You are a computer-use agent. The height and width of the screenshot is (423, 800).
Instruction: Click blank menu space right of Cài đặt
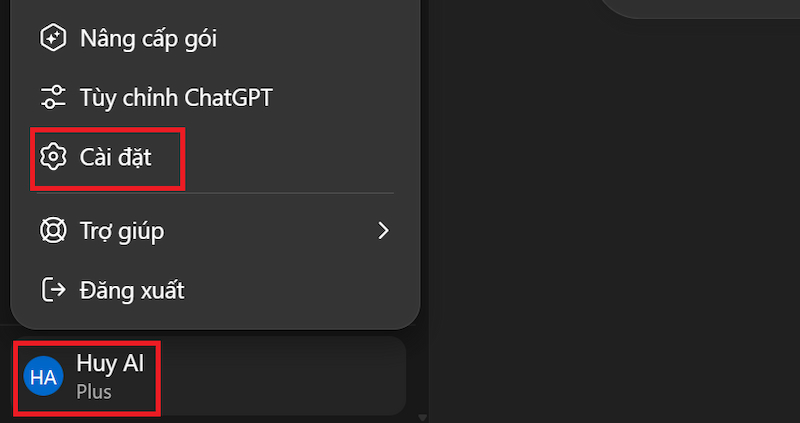pos(286,158)
